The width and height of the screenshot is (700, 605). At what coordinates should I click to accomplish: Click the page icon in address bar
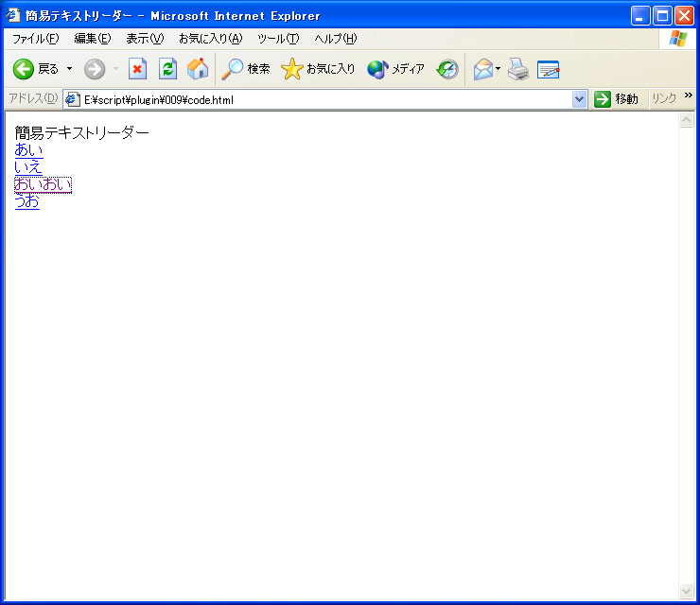pos(72,99)
